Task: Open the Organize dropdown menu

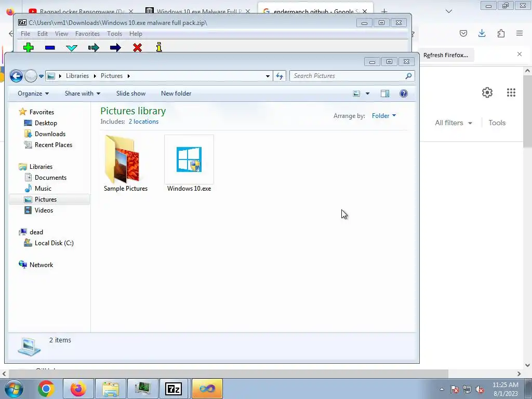Action: 33,94
